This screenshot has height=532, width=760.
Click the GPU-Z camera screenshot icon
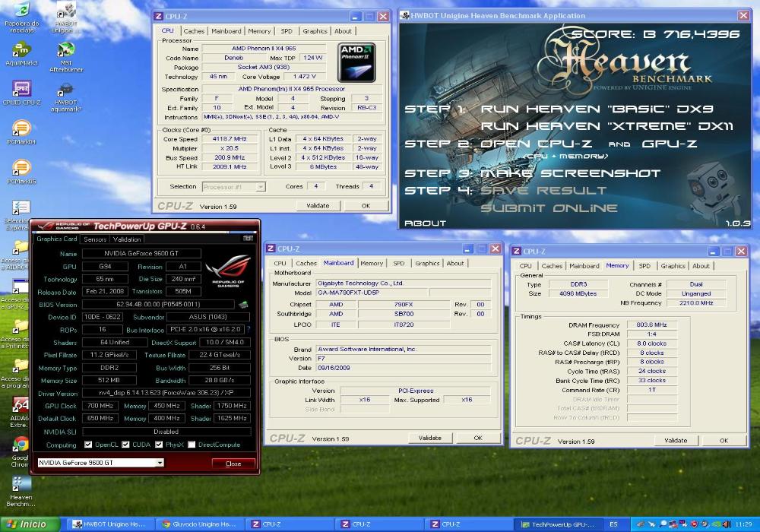click(x=249, y=239)
